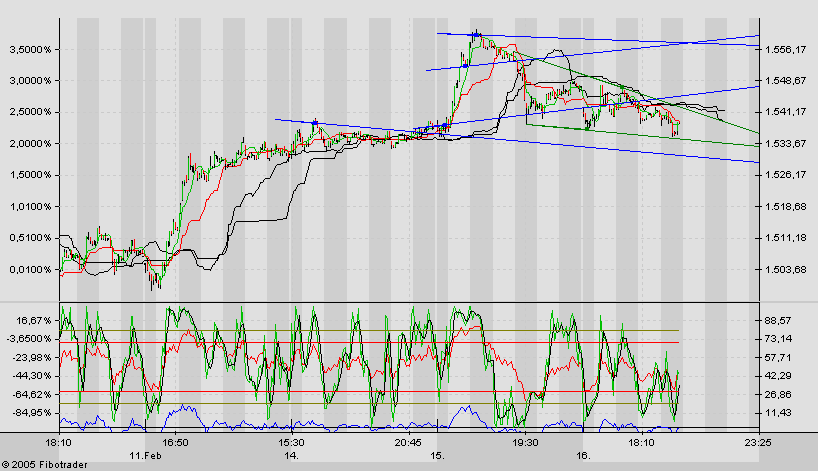818x471 pixels.
Task: Click the 16:50 time axis label
Action: (x=175, y=443)
